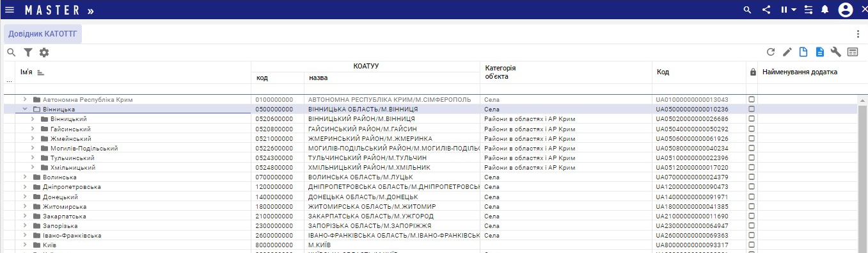Toggle checkbox in Гайсинський row

pos(752,128)
